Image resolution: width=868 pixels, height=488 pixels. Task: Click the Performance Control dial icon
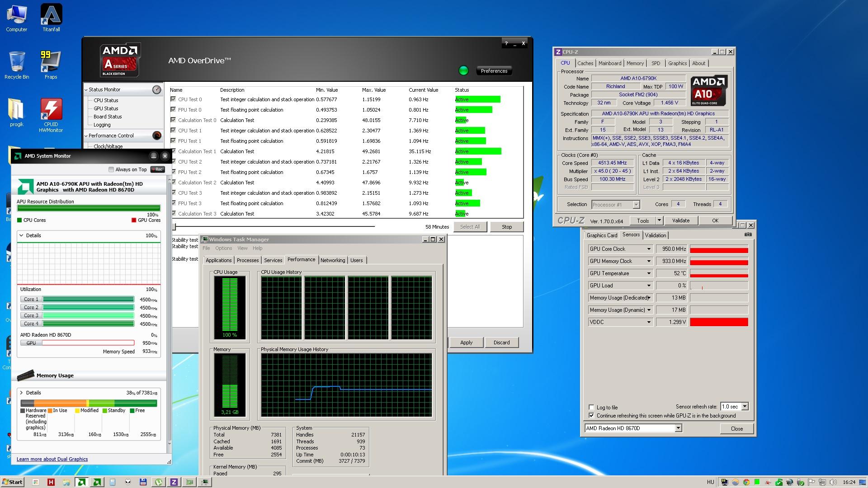click(x=156, y=136)
